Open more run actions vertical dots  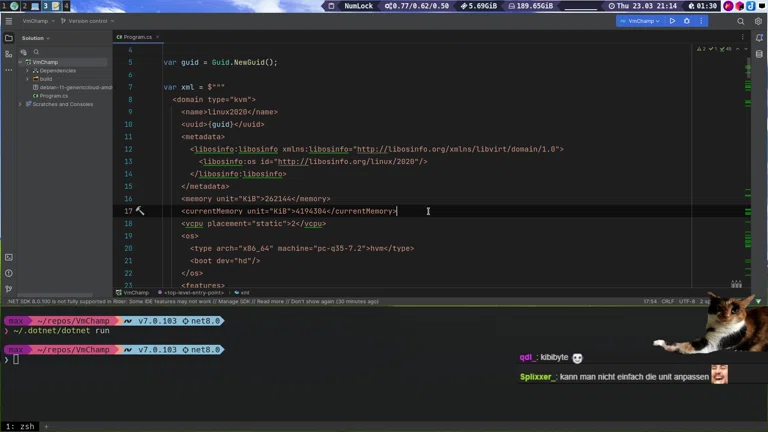pos(701,21)
